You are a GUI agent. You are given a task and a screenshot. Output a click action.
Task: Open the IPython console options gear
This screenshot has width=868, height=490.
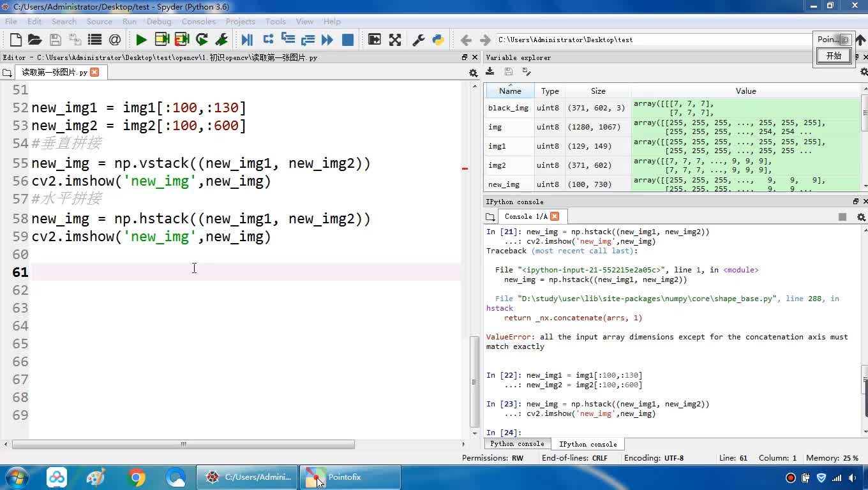pos(861,217)
